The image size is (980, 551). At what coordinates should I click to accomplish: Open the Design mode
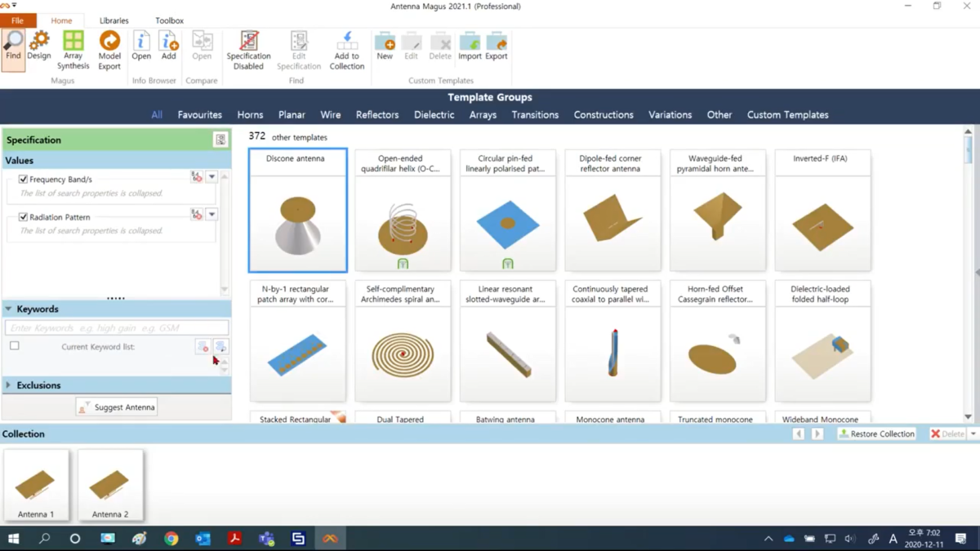[39, 46]
